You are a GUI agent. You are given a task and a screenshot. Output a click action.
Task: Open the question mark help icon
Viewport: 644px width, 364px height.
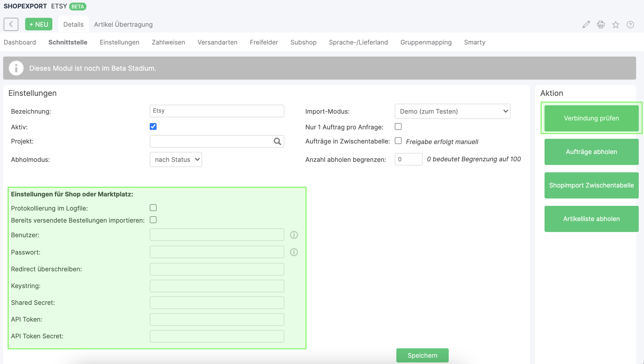pyautogui.click(x=630, y=25)
